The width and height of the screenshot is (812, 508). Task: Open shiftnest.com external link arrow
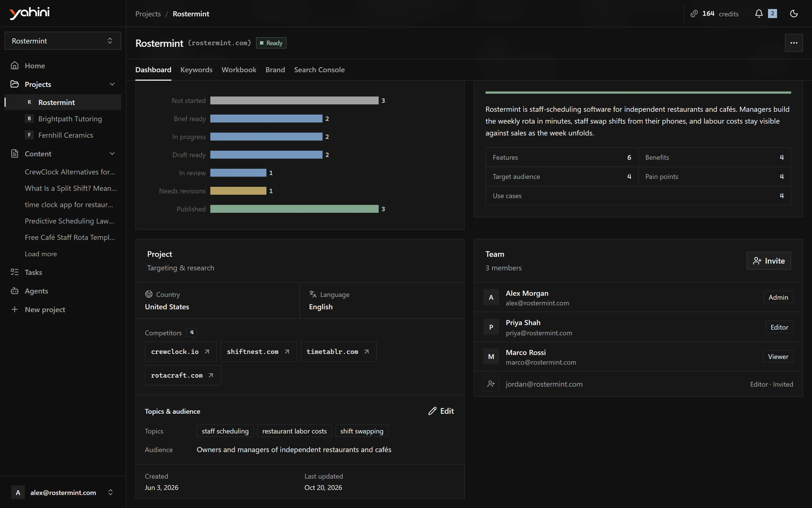(287, 351)
